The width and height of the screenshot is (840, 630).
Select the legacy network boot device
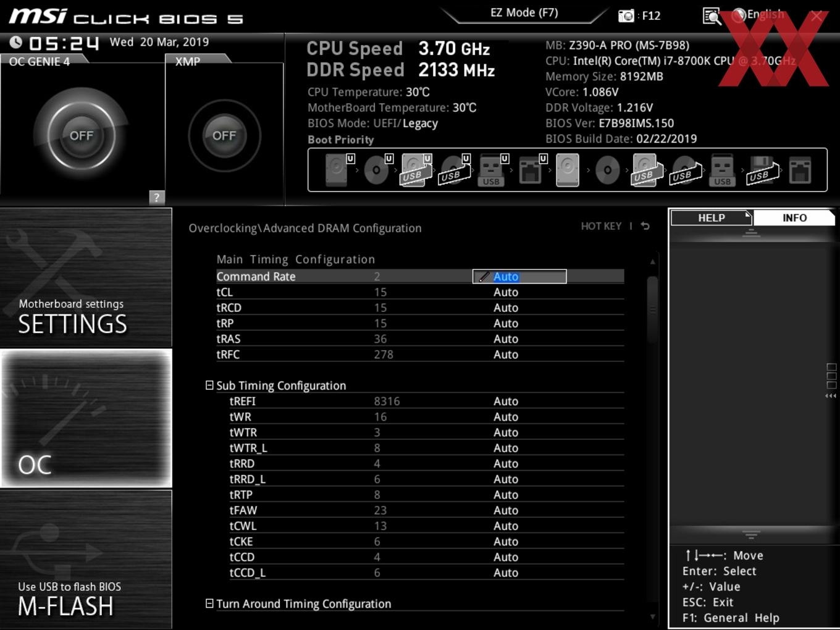pyautogui.click(x=800, y=170)
